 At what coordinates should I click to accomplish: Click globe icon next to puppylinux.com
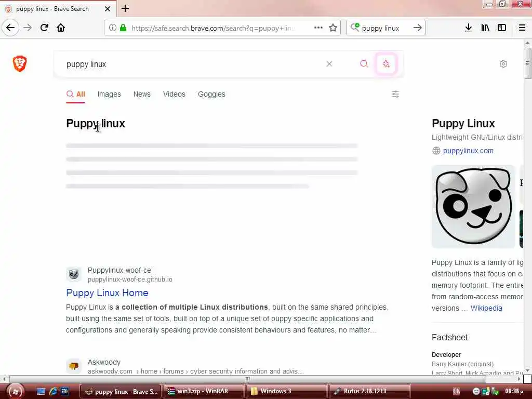click(436, 151)
